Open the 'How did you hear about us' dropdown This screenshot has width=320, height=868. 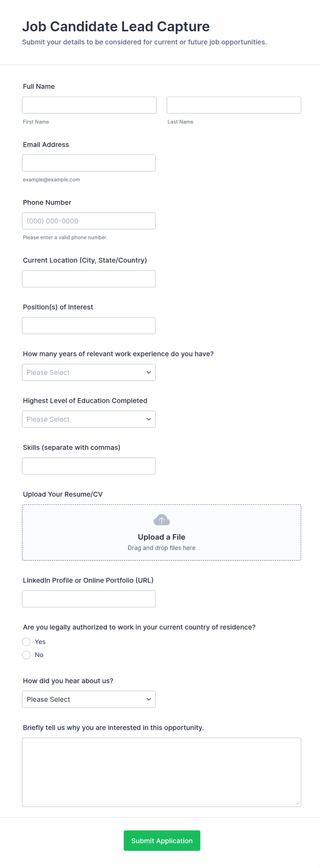(x=89, y=699)
